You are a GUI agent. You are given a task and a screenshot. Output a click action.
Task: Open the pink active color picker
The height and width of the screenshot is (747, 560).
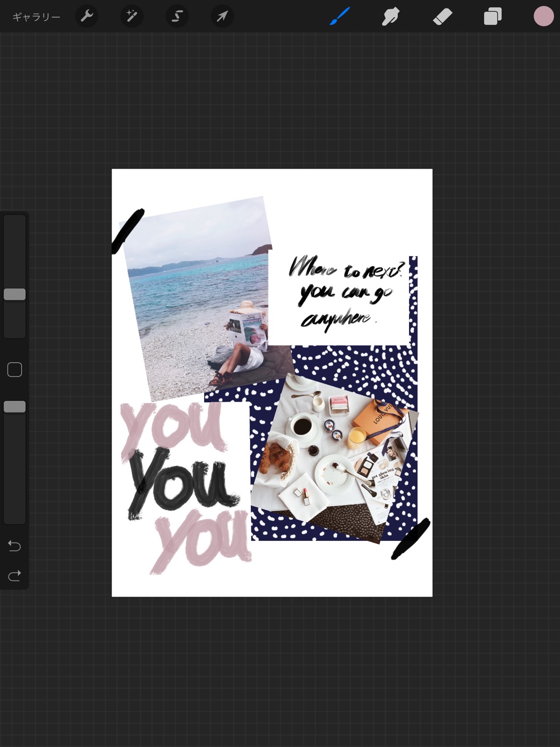[x=544, y=16]
